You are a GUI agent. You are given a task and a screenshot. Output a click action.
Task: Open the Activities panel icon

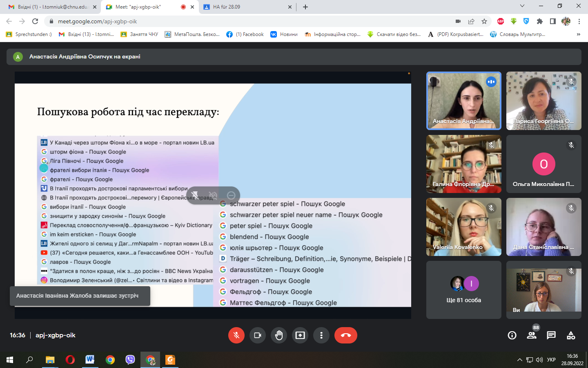[x=571, y=335]
